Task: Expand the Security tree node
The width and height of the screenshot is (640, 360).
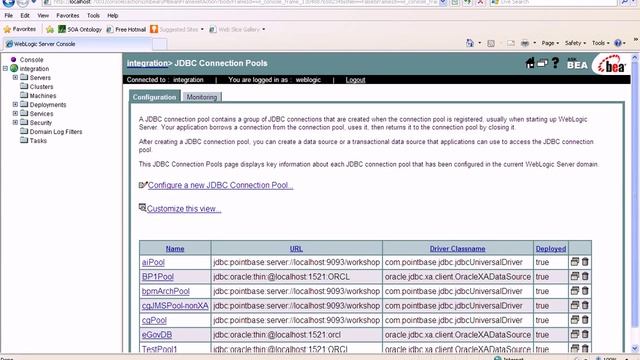Action: click(15, 122)
